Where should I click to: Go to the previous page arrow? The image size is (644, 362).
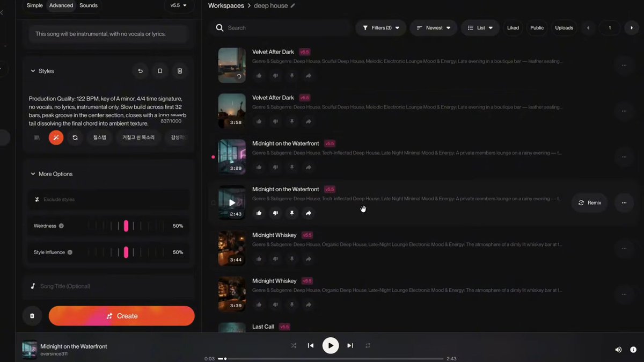click(x=588, y=28)
